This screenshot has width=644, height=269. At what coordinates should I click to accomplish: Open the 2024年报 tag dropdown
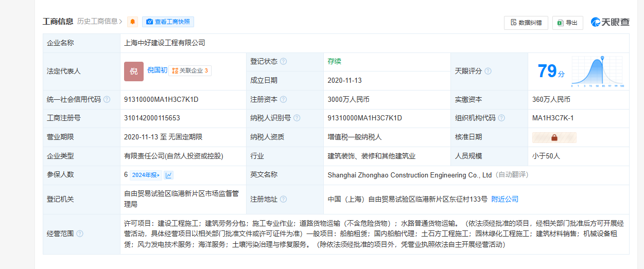(x=146, y=175)
